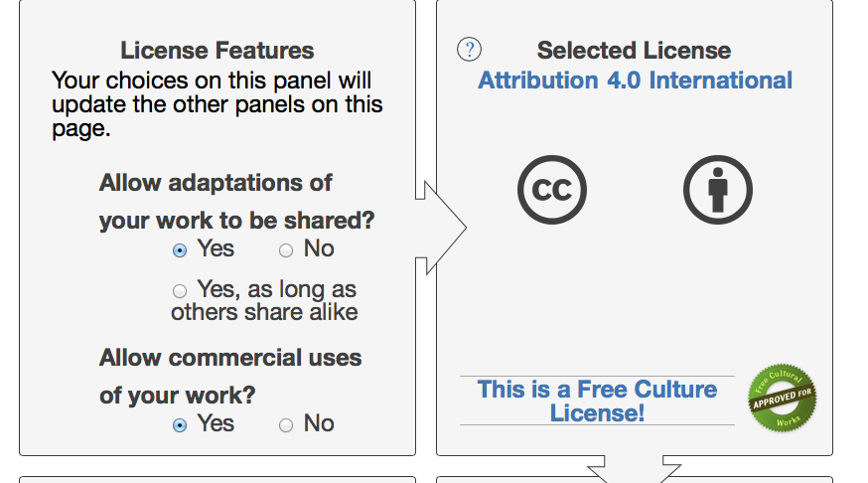Viewport: 868px width, 483px height.
Task: Open the Attribution 4.0 International link
Action: [635, 80]
